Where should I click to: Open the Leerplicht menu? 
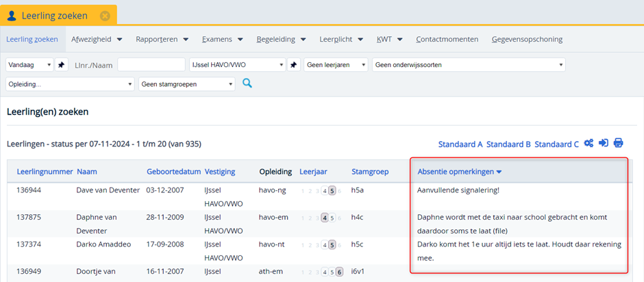341,40
